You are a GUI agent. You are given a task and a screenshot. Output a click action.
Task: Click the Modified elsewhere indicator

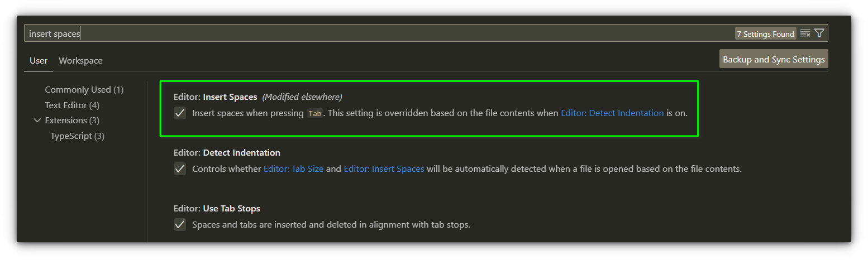302,97
